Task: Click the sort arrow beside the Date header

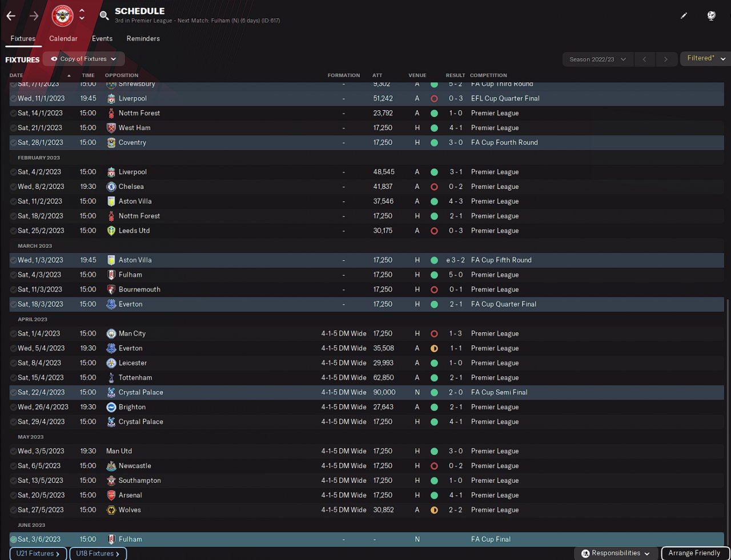Action: [x=69, y=75]
